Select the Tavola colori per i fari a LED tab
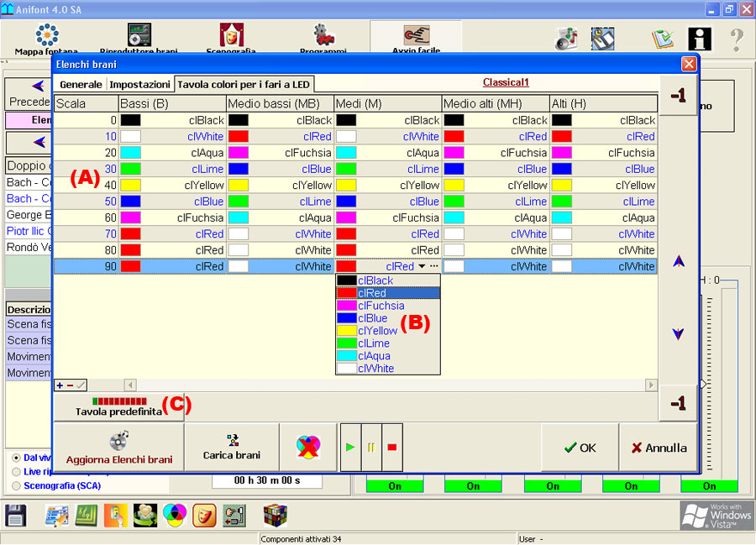 (x=244, y=84)
